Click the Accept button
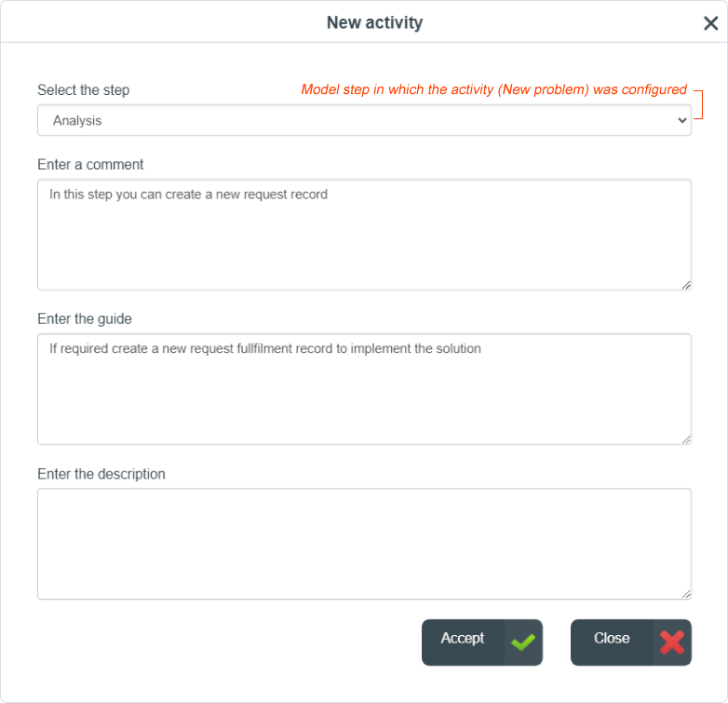The height and width of the screenshot is (703, 728). point(482,642)
